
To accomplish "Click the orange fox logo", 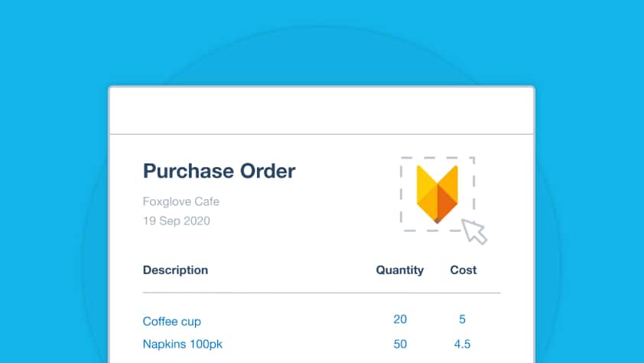I will [x=437, y=193].
